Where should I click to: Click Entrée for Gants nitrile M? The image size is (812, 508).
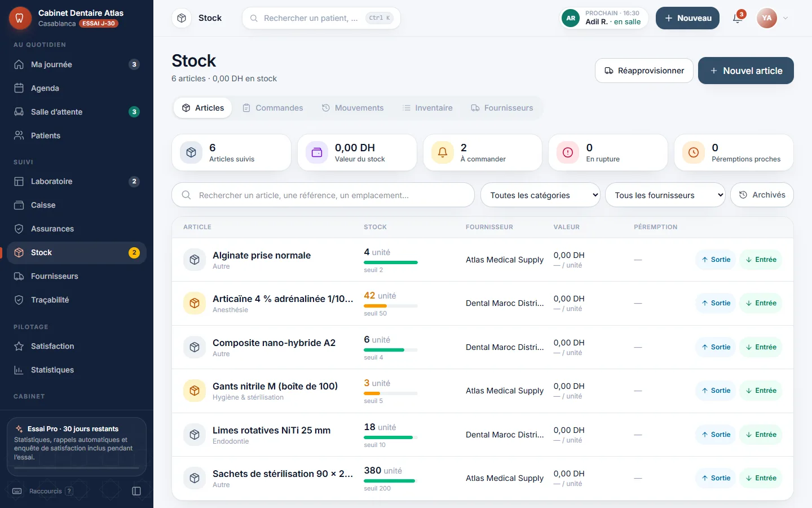click(761, 391)
